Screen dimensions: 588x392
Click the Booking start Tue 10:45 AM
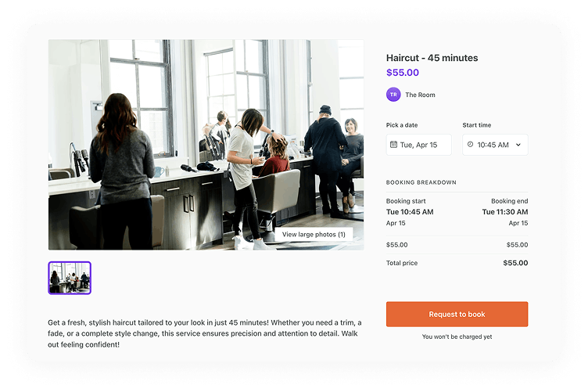pyautogui.click(x=410, y=212)
